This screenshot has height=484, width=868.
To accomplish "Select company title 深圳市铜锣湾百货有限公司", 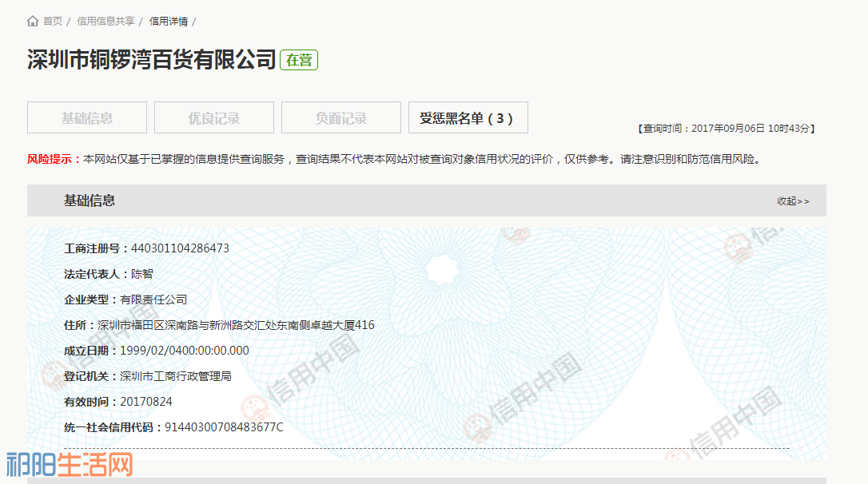I will tap(152, 59).
